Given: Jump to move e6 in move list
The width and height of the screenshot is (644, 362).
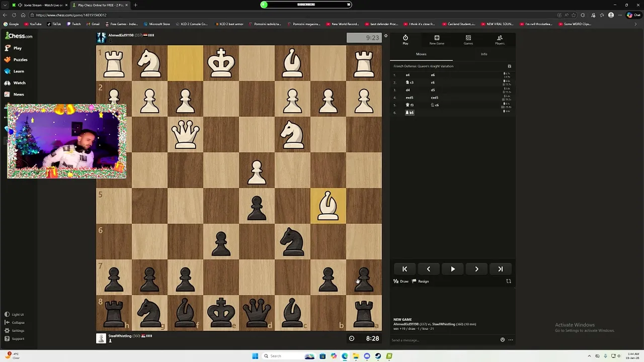Looking at the screenshot, I should pos(433,75).
